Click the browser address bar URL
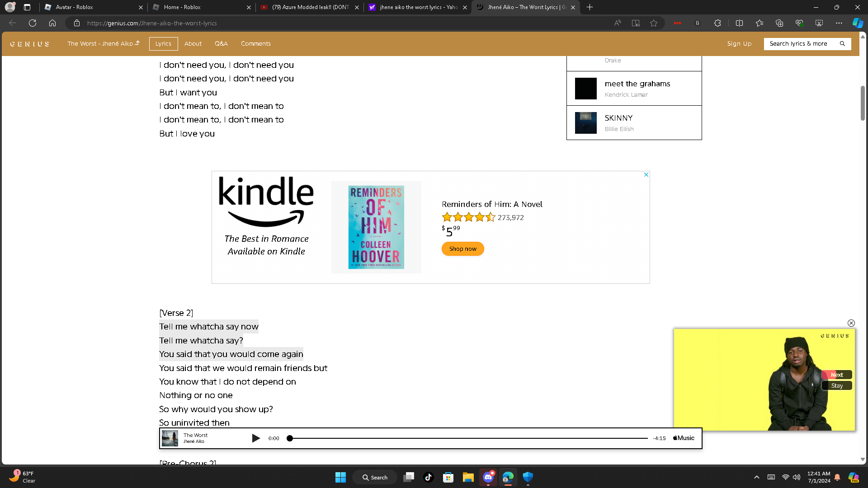 pyautogui.click(x=152, y=23)
